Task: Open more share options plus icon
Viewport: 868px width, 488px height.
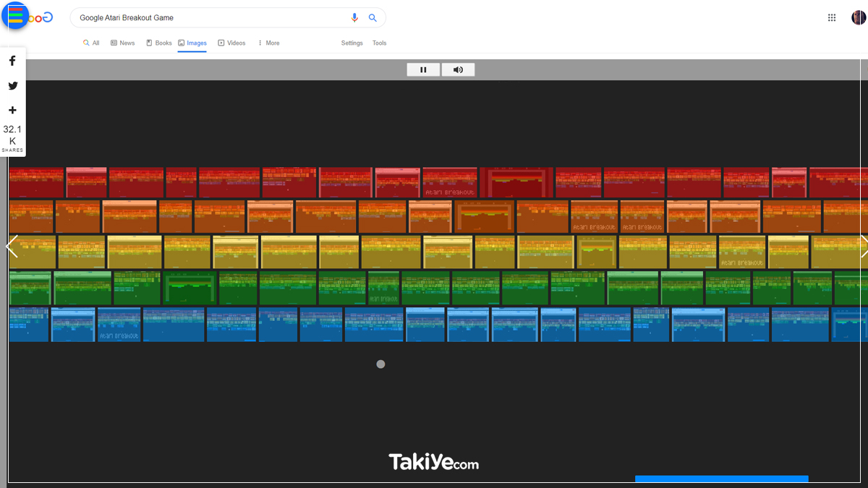Action: (12, 110)
